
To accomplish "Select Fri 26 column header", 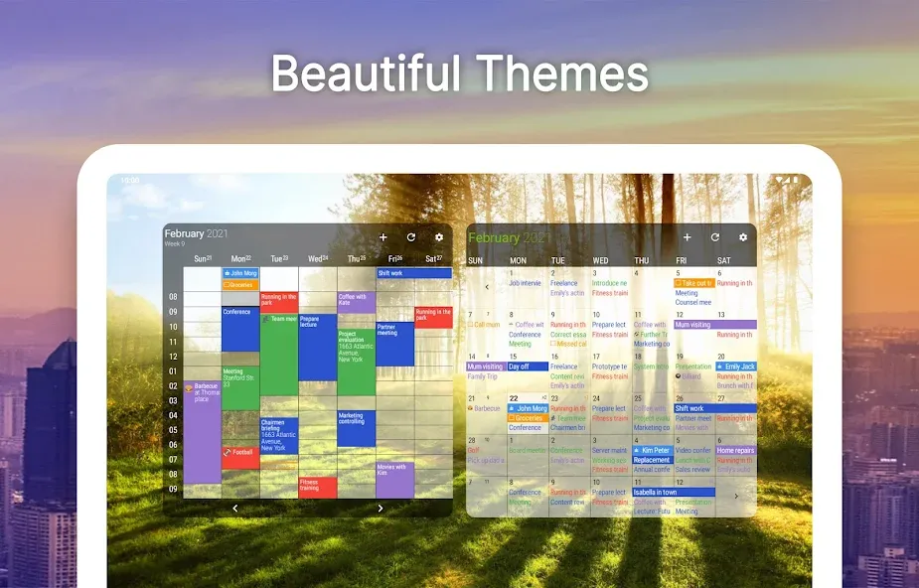I will [395, 258].
